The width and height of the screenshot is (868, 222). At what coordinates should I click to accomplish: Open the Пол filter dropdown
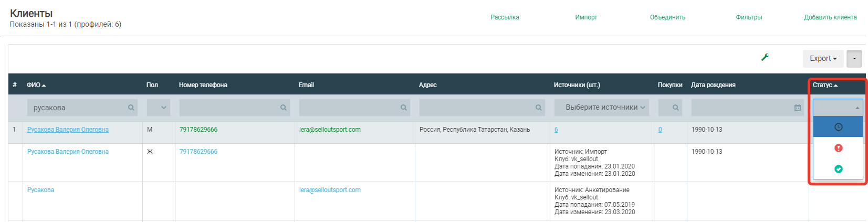click(159, 108)
